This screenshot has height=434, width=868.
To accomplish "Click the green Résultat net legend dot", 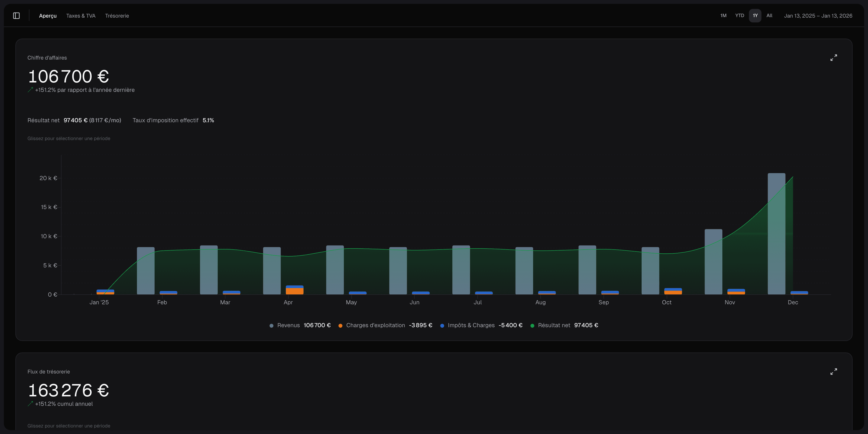I will [532, 325].
